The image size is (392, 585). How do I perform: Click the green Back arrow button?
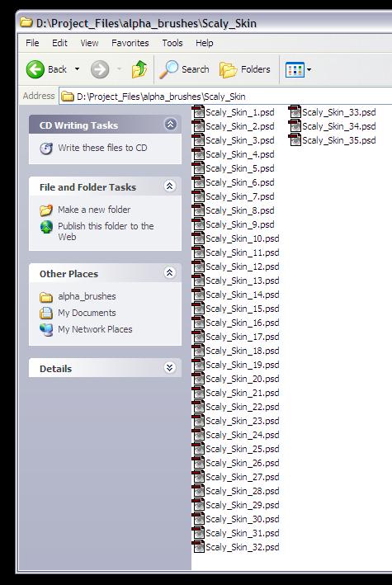(x=35, y=69)
